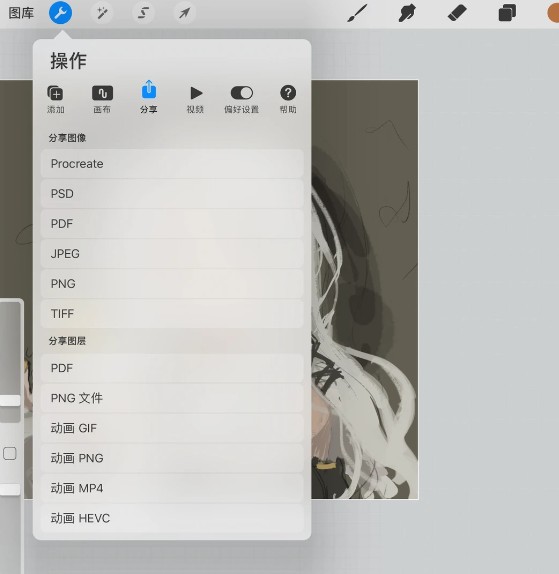The width and height of the screenshot is (559, 574).
Task: Select the Selection S-ribbon tool
Action: pos(143,13)
